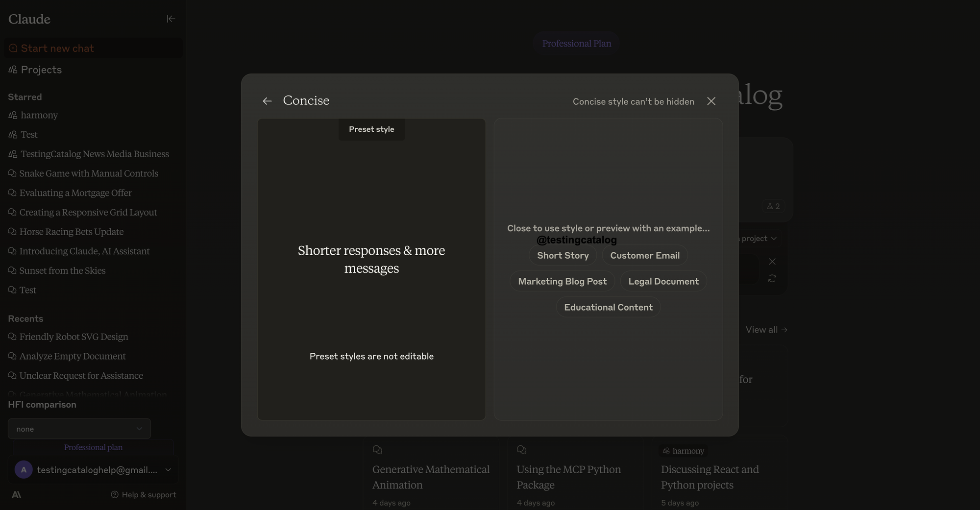Open the Snake Game with Manual Controls chat
The width and height of the screenshot is (980, 510).
point(83,173)
